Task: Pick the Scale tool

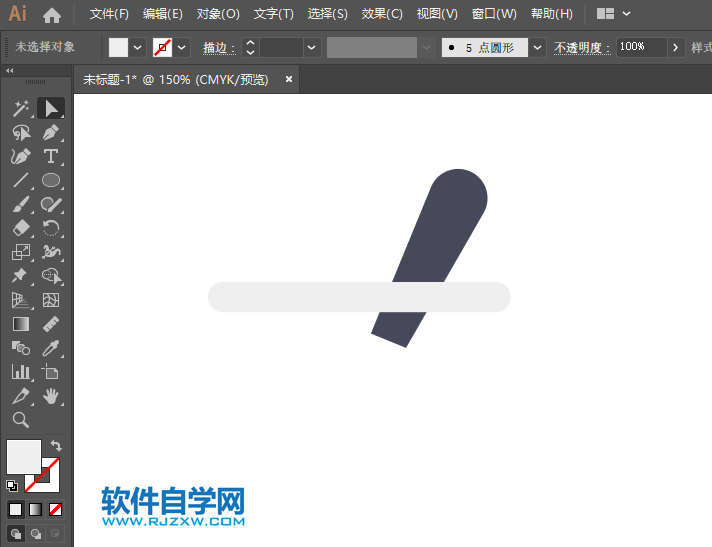Action: (21, 252)
